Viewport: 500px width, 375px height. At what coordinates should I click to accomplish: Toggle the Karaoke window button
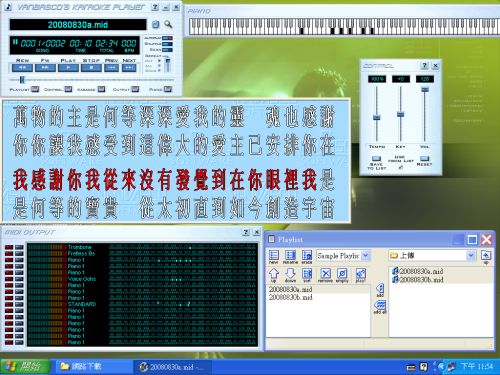pyautogui.click(x=101, y=89)
